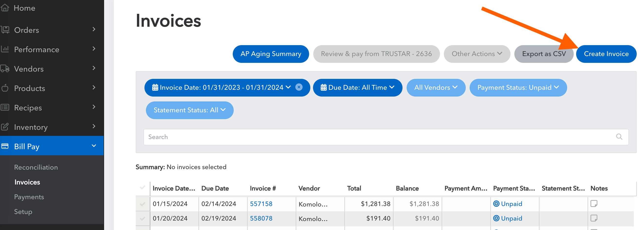Open the All Vendors filter dropdown
Viewport: 644px width, 230px height.
coord(436,88)
